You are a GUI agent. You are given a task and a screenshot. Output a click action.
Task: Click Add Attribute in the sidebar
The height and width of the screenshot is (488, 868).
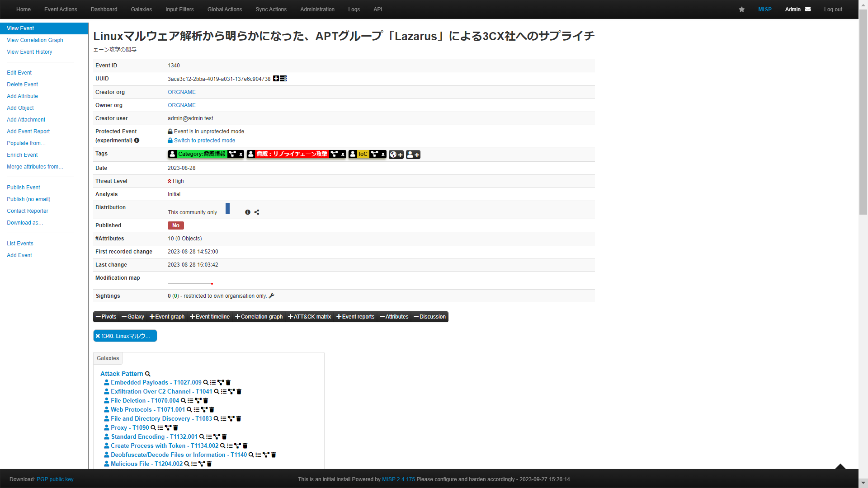(22, 96)
